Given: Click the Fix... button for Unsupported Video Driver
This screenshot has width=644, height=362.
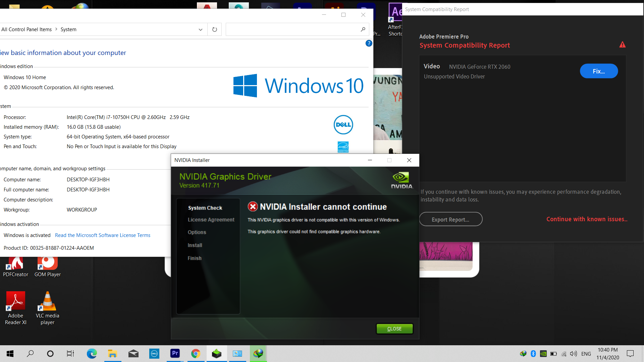Looking at the screenshot, I should [599, 71].
